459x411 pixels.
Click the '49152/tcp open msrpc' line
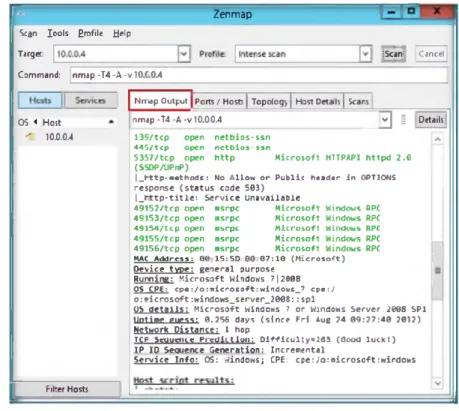257,208
